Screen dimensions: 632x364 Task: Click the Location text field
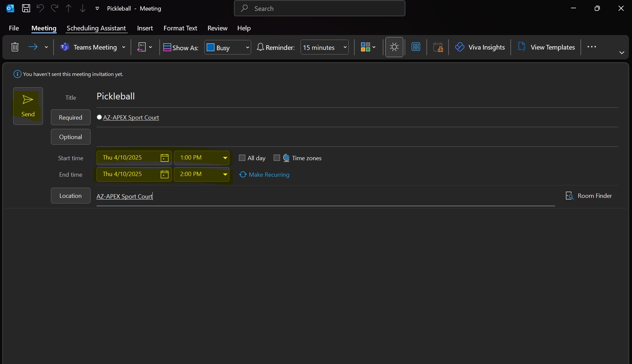click(x=326, y=196)
